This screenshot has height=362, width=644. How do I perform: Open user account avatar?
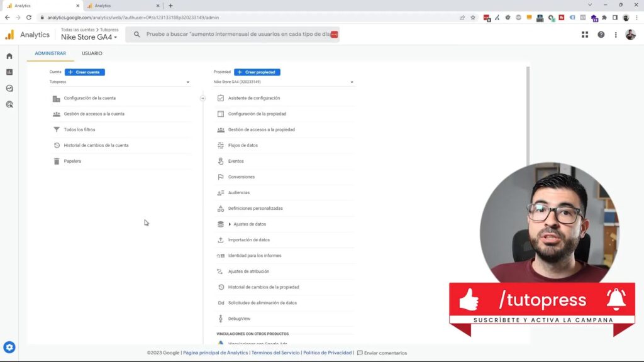coord(630,35)
